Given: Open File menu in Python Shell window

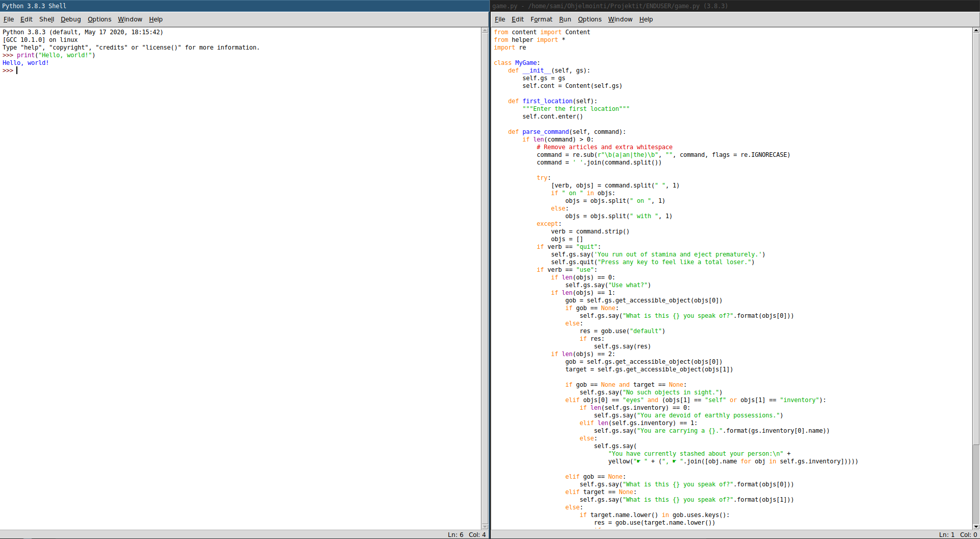Looking at the screenshot, I should (9, 19).
